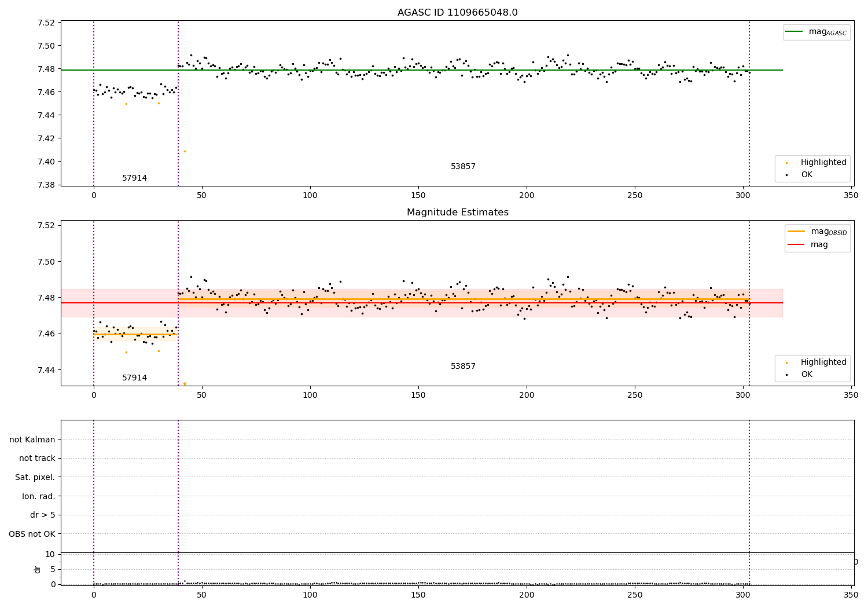Click the "53857" annotation in the top plot
The height and width of the screenshot is (608, 868).
point(463,167)
